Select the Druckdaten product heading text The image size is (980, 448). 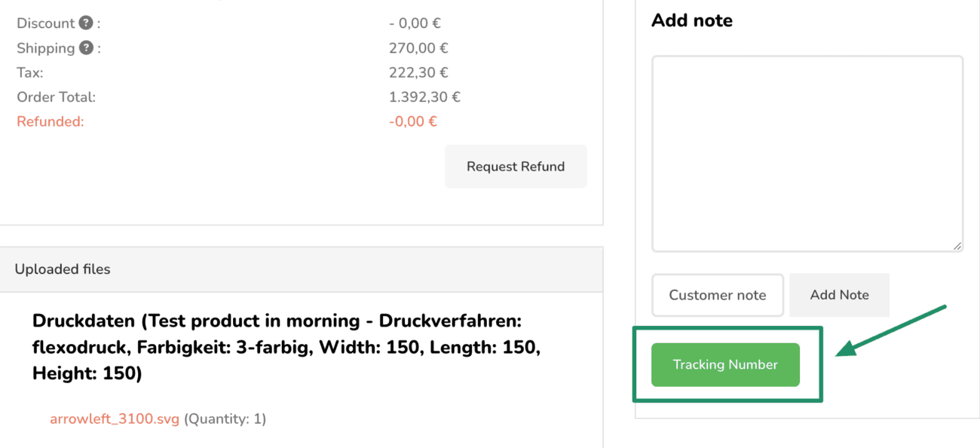click(286, 347)
